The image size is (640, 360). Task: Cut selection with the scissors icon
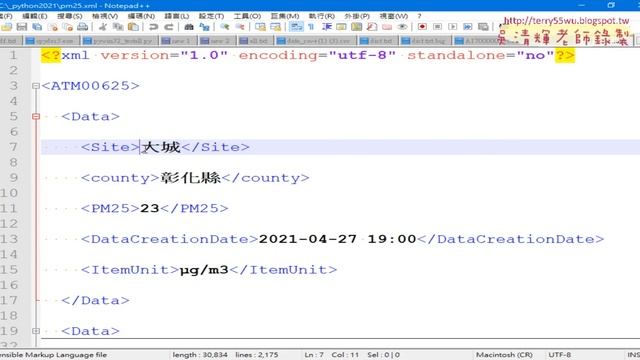[x=103, y=27]
